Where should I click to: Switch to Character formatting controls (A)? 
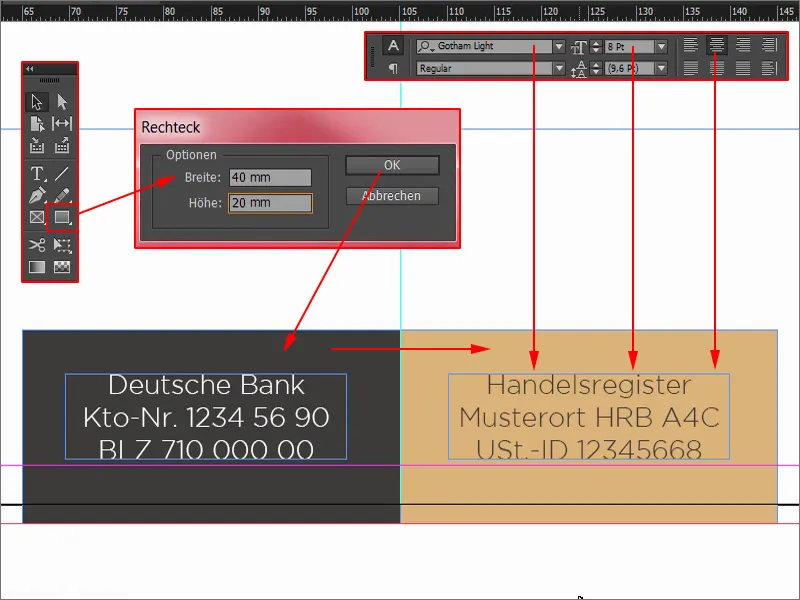393,46
